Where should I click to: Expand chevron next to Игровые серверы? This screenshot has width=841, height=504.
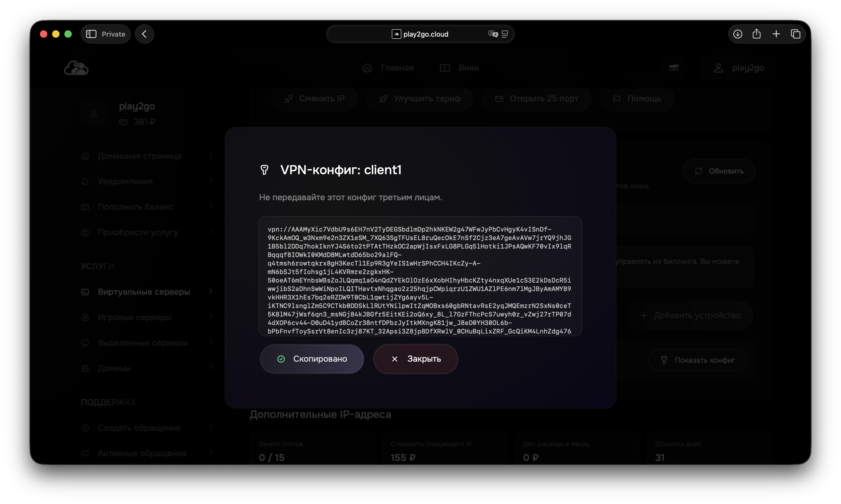211,317
